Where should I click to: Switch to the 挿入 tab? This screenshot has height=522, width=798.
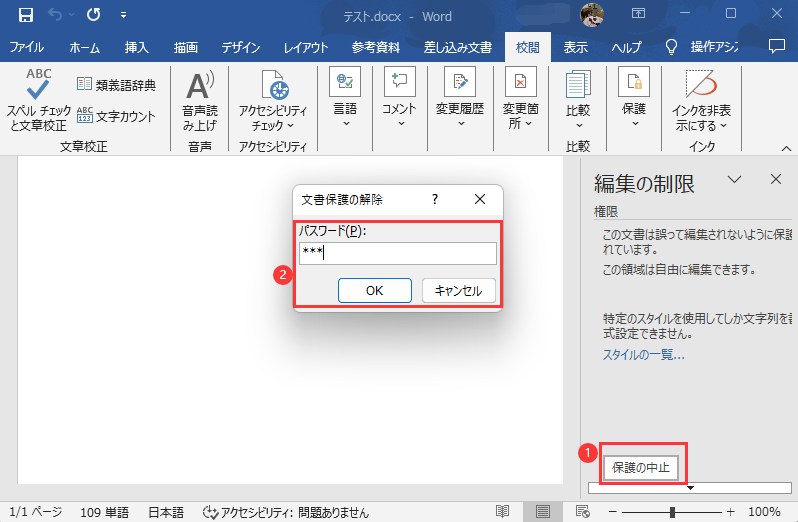point(136,47)
